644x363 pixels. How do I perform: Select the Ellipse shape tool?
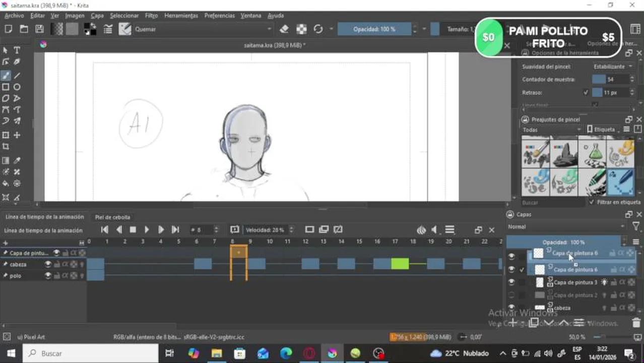click(x=17, y=87)
